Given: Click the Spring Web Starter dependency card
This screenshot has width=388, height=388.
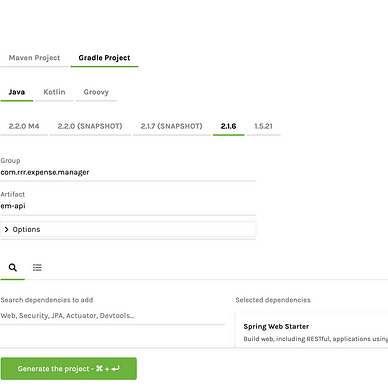Looking at the screenshot, I should [311, 330].
